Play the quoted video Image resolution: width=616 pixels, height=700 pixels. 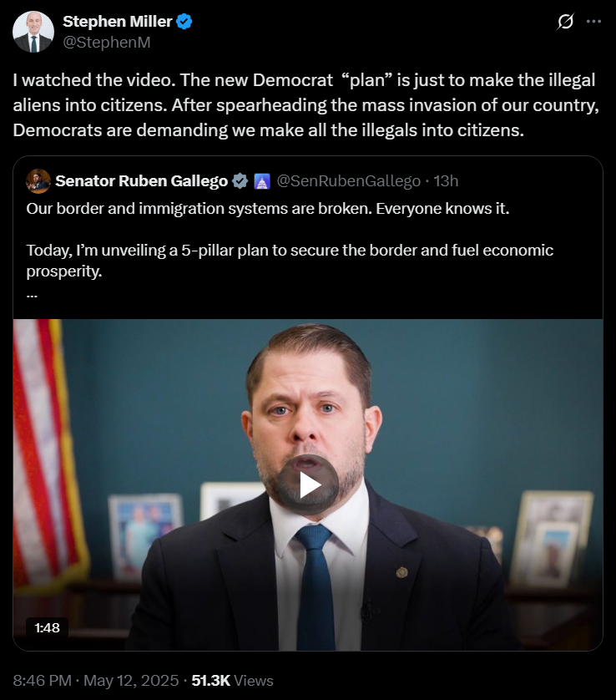308,484
